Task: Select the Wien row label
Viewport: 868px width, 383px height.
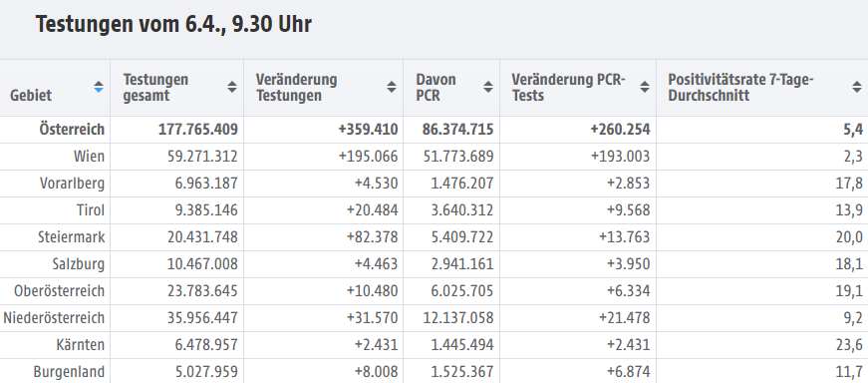Action: coord(89,157)
